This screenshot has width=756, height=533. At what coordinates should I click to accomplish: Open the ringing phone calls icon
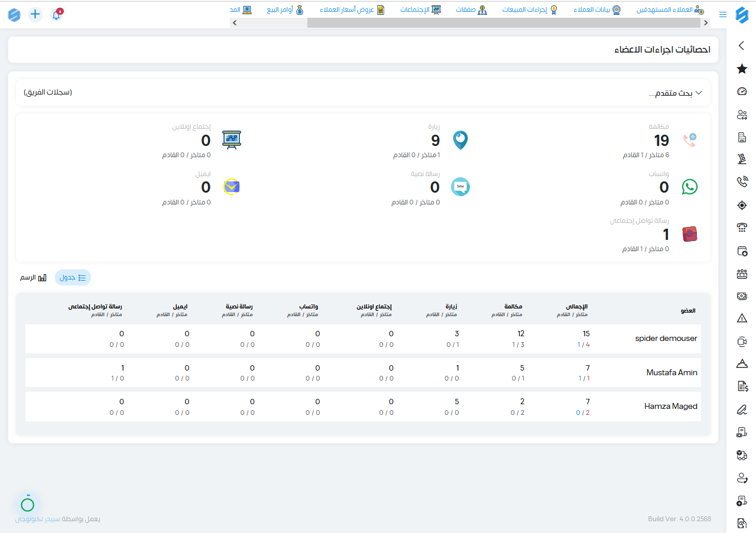pyautogui.click(x=742, y=182)
